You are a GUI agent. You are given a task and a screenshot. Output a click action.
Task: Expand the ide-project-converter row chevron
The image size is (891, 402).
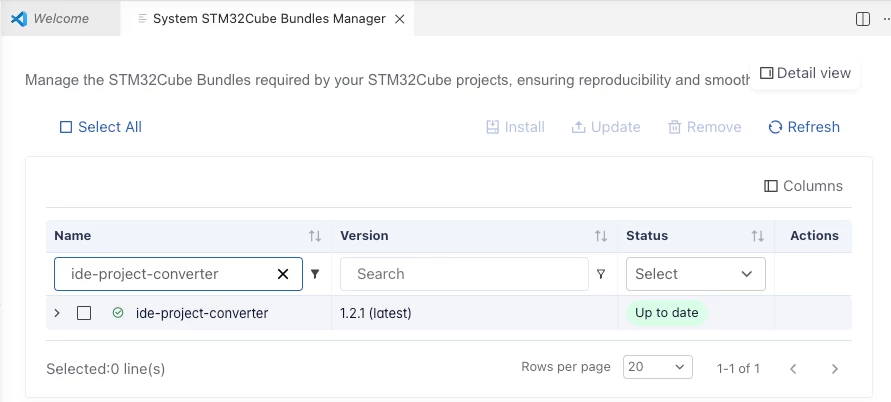(x=57, y=313)
